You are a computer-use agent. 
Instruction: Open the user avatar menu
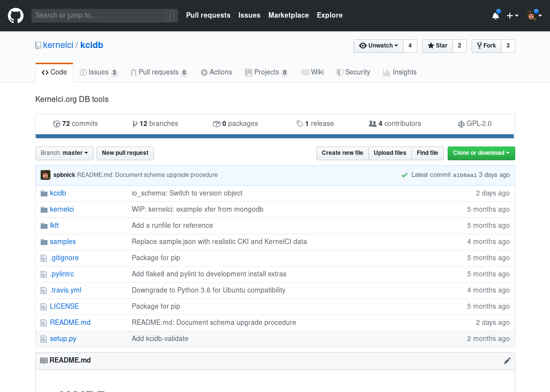[534, 16]
